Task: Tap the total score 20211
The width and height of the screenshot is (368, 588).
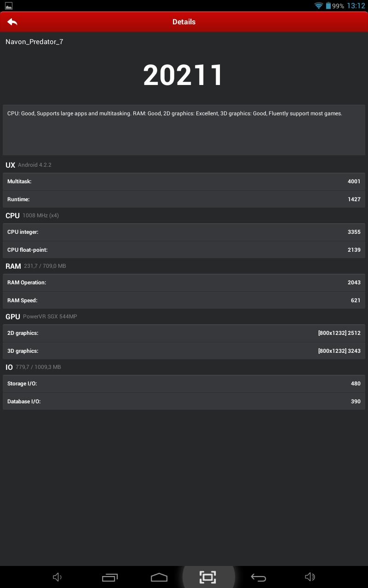Action: [x=183, y=75]
